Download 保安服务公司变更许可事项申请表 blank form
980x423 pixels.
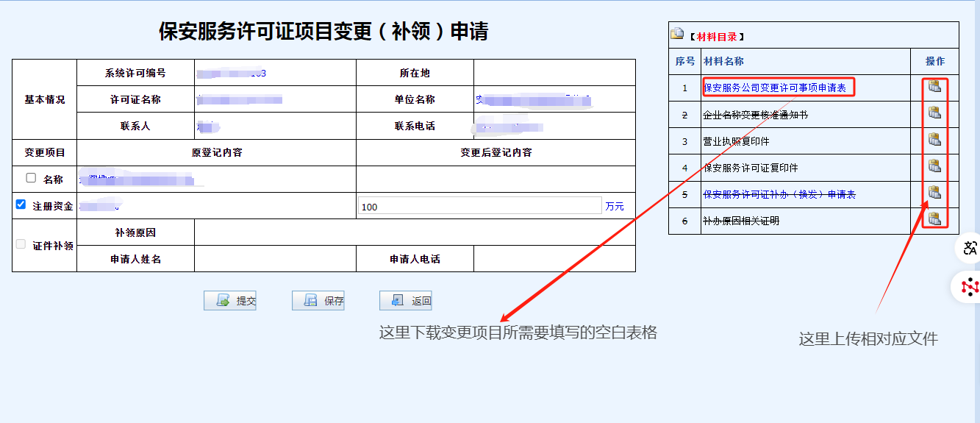774,88
